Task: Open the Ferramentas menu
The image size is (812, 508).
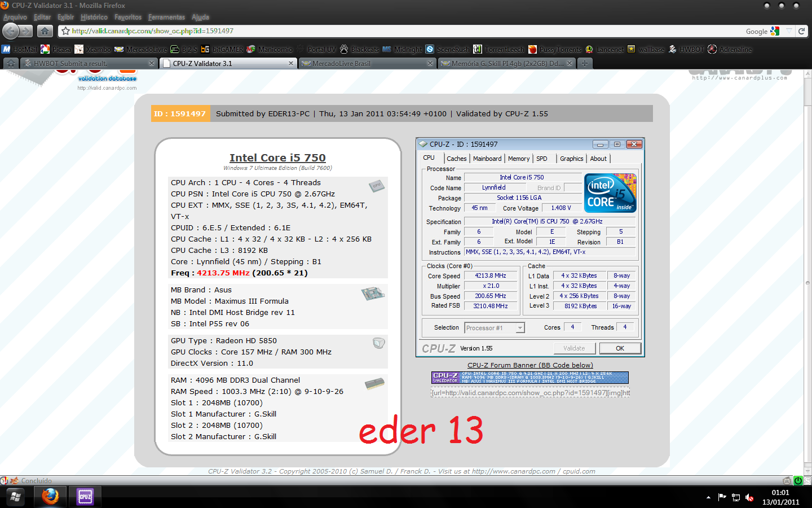Action: click(166, 17)
